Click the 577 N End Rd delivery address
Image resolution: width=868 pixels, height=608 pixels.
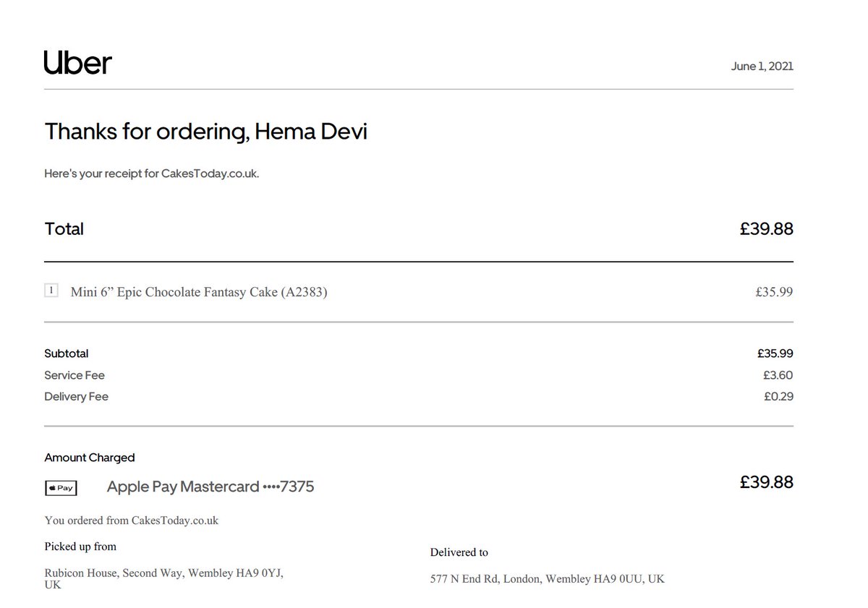[x=548, y=579]
